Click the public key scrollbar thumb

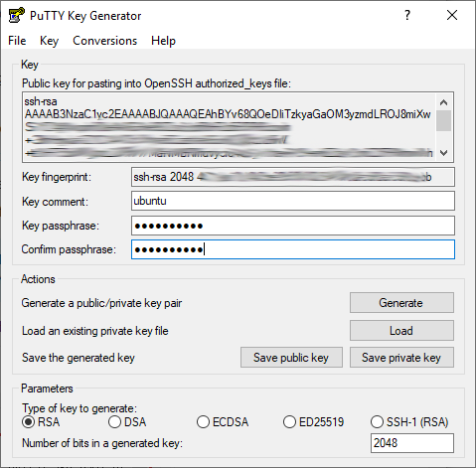point(444,121)
